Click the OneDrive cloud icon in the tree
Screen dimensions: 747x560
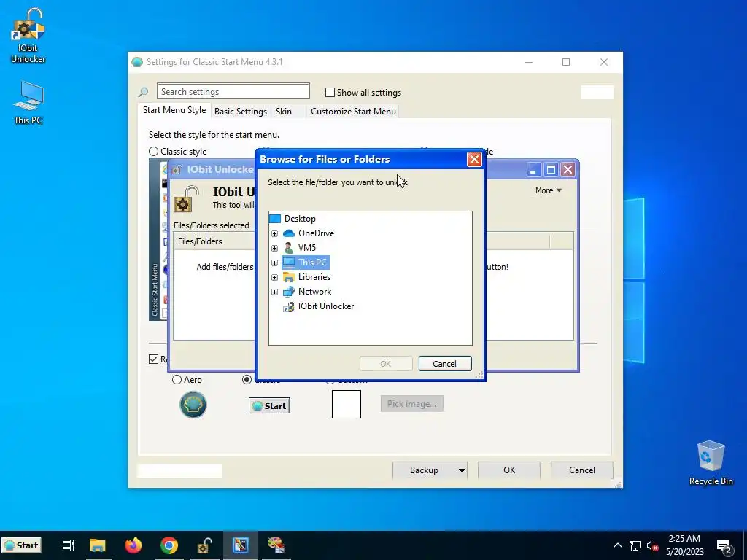coord(289,233)
